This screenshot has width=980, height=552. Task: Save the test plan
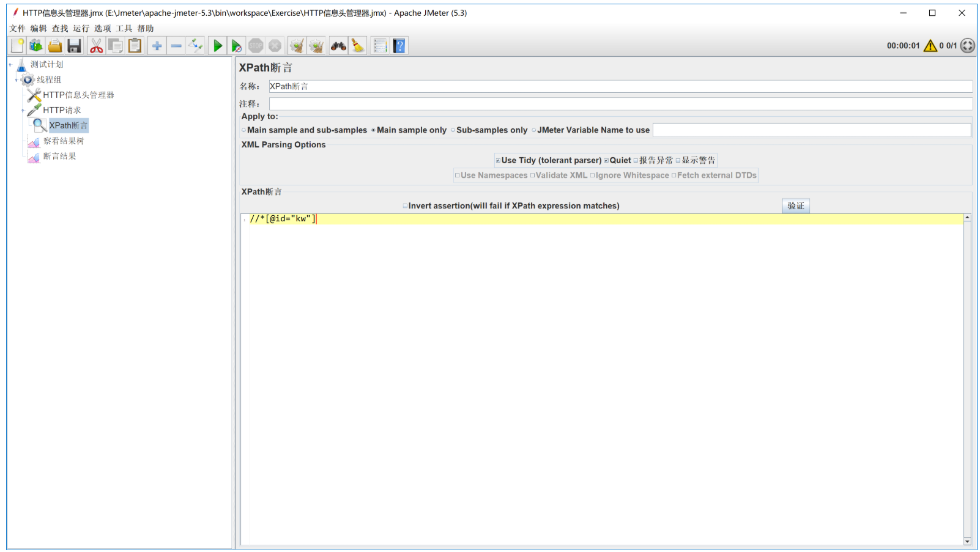[74, 45]
